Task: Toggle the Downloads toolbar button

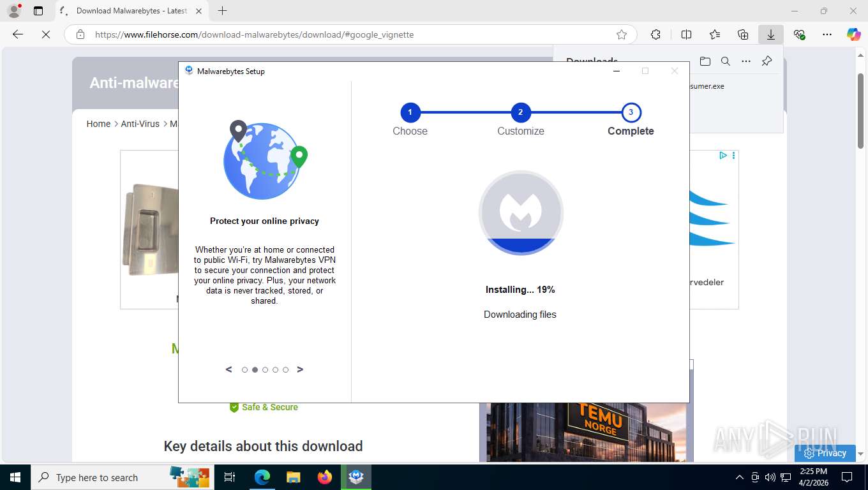Action: point(771,34)
